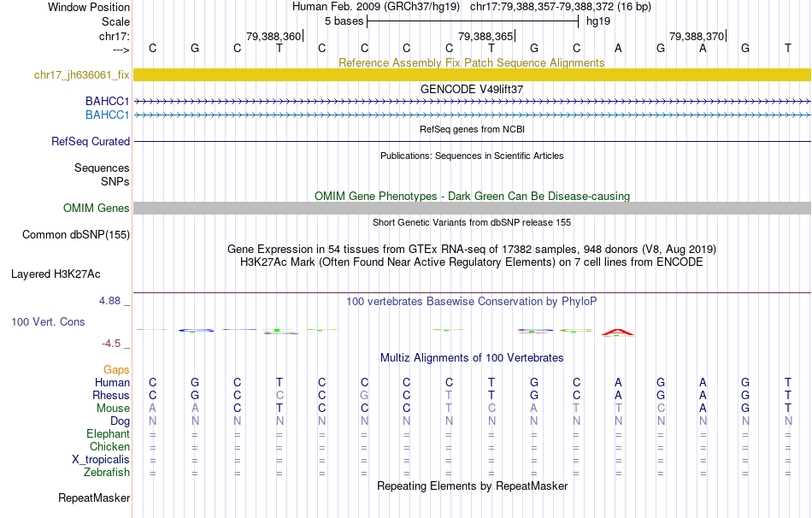812x518 pixels.
Task: Click Repeating Elements by RepeatMasker title
Action: click(x=472, y=486)
